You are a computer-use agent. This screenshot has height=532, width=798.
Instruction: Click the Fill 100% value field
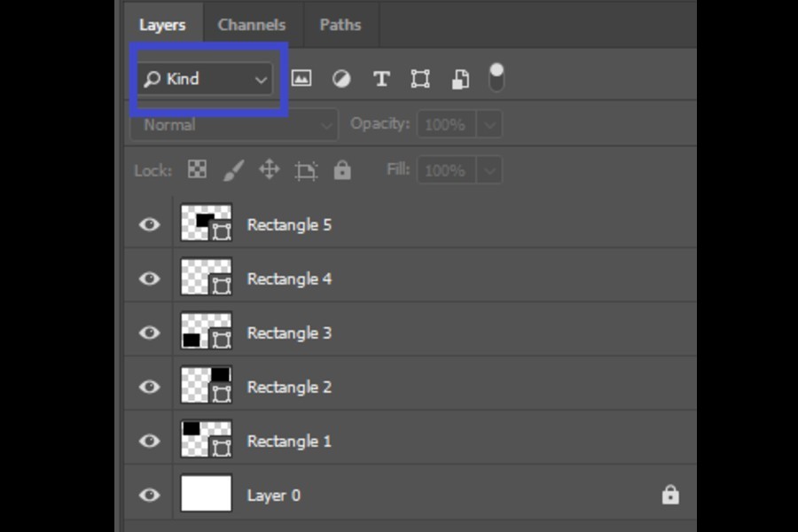click(x=446, y=170)
